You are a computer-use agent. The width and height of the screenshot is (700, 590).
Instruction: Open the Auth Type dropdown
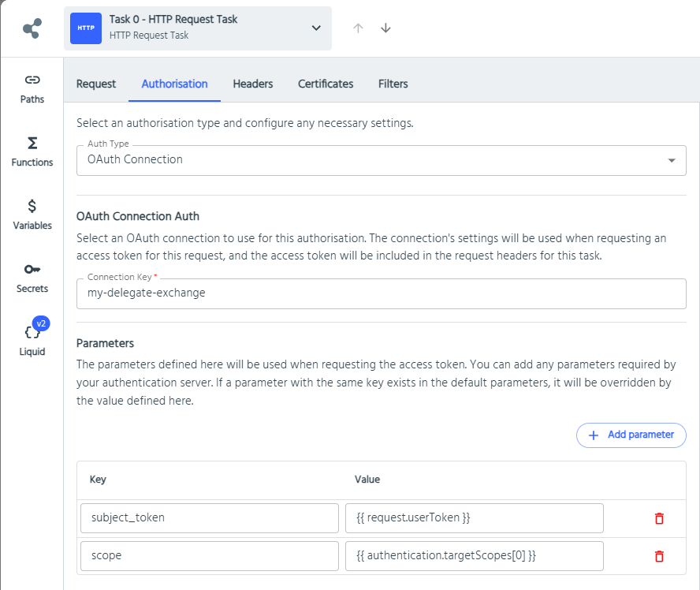tap(382, 160)
